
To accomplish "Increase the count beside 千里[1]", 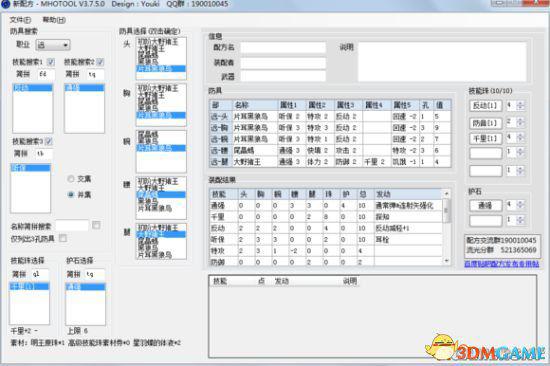I will pyautogui.click(x=521, y=136).
